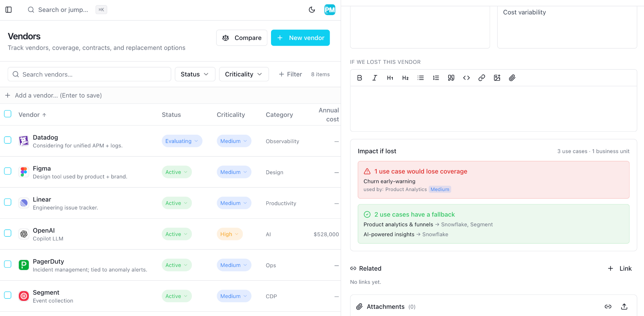Click the Compare button
Image resolution: width=644 pixels, height=316 pixels.
pos(242,38)
